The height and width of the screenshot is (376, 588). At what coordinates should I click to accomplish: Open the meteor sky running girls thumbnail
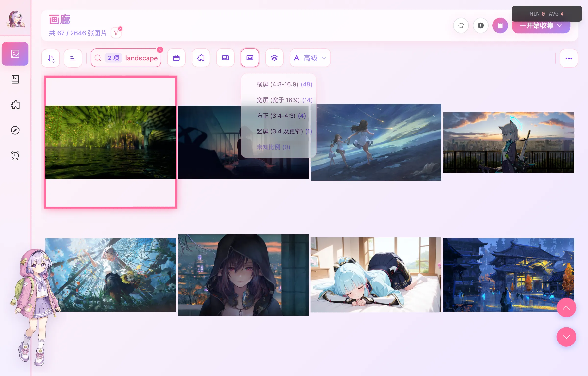click(x=376, y=142)
